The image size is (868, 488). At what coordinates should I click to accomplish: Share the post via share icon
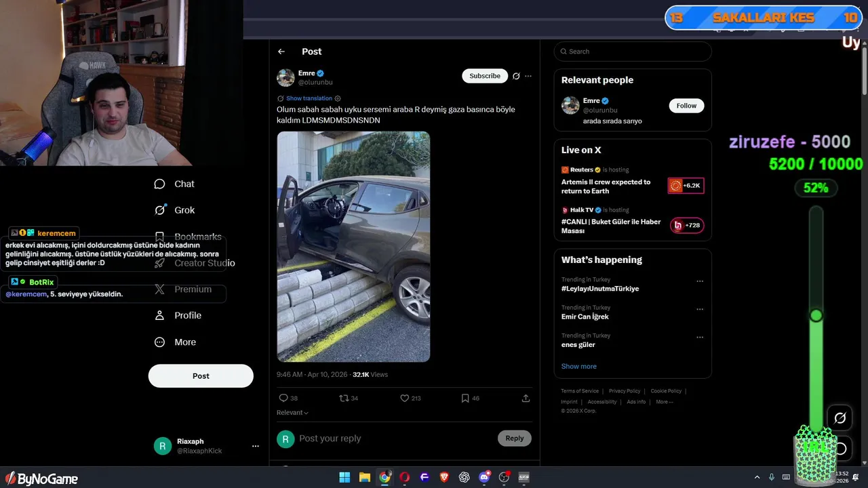[x=526, y=398]
